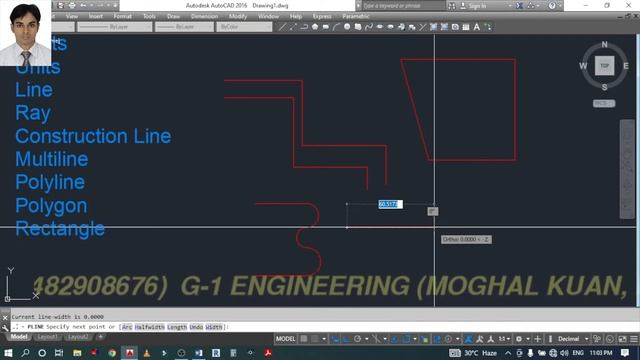Viewport: 640px width, 360px height.
Task: Click the Add Selected icon
Action: (x=488, y=27)
